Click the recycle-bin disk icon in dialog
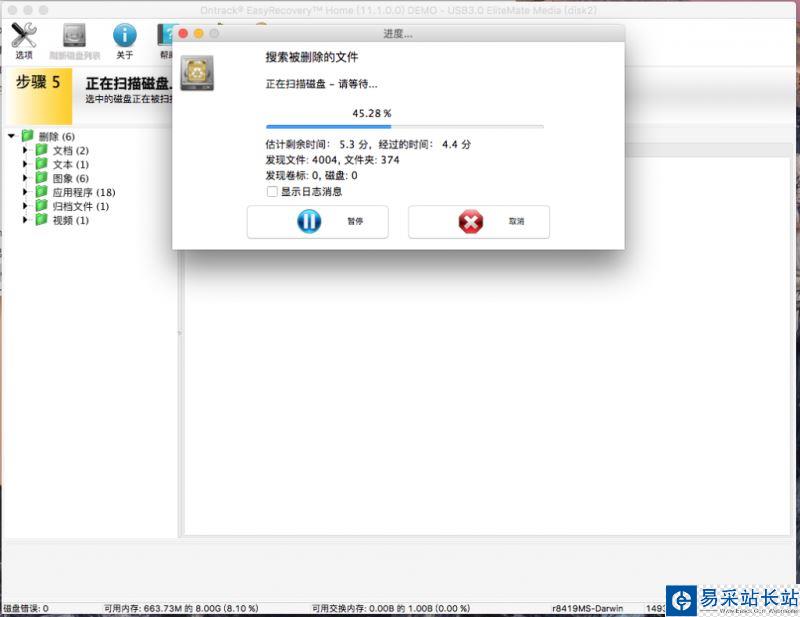 pyautogui.click(x=197, y=73)
